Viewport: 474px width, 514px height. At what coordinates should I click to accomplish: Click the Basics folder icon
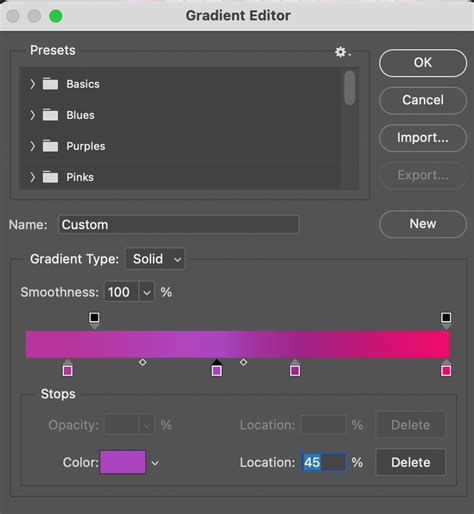click(x=50, y=84)
